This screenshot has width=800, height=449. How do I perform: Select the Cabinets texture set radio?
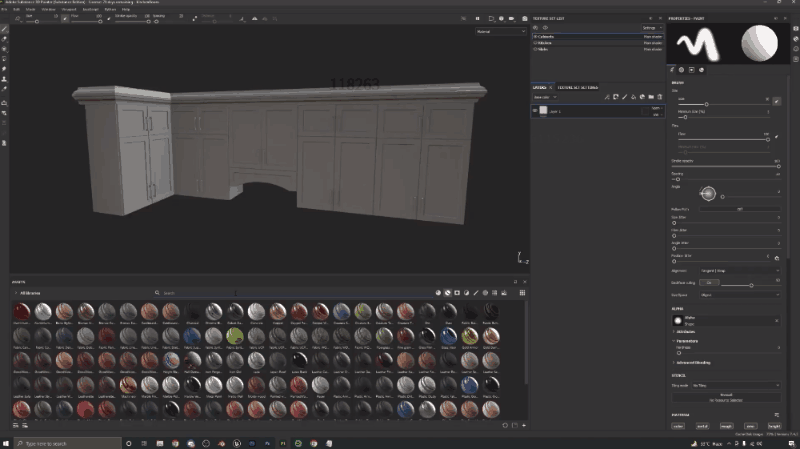(535, 36)
